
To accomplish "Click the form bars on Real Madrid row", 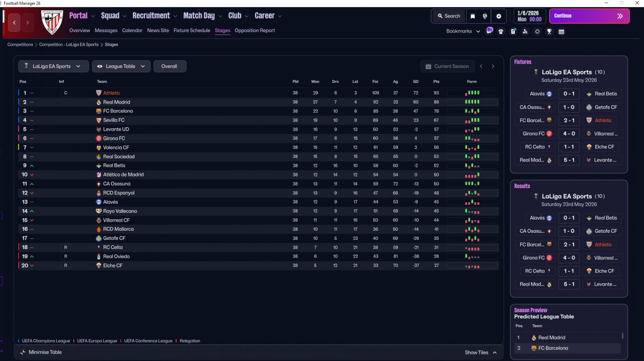I will click(472, 102).
